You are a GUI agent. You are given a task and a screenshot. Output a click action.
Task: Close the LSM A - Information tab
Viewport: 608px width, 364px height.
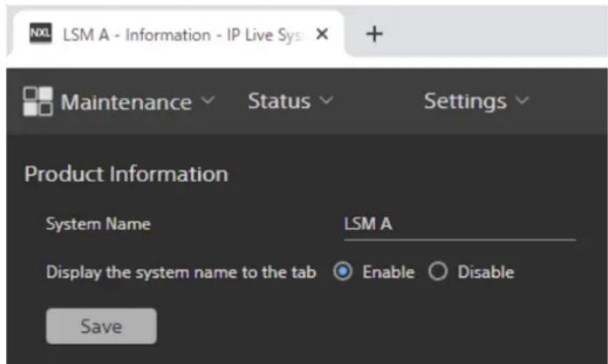tap(322, 34)
